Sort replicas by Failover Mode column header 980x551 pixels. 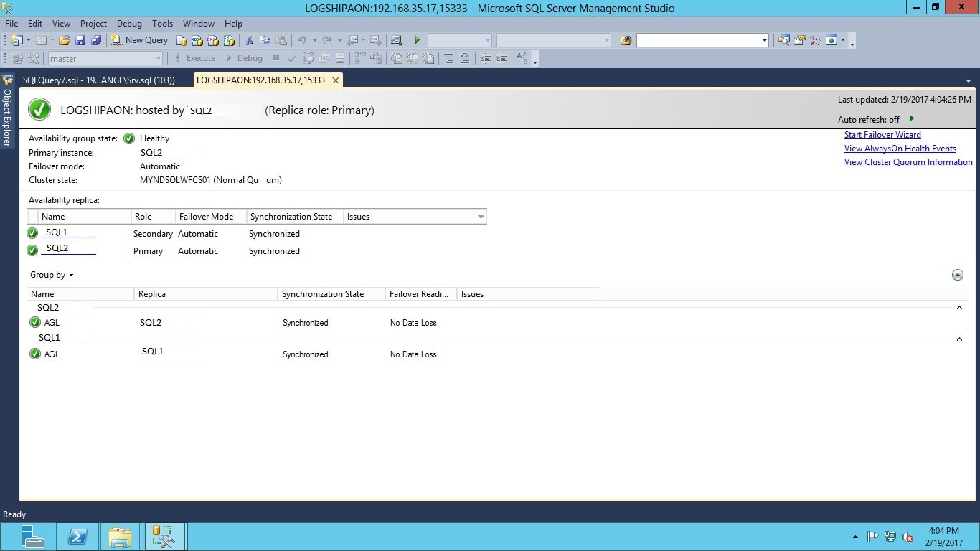211,217
